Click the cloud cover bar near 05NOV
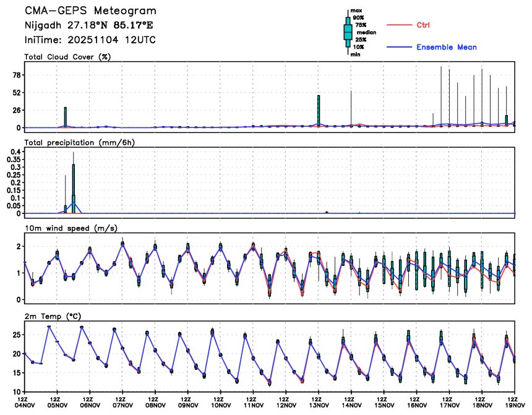Image resolution: width=532 pixels, height=415 pixels. [65, 116]
